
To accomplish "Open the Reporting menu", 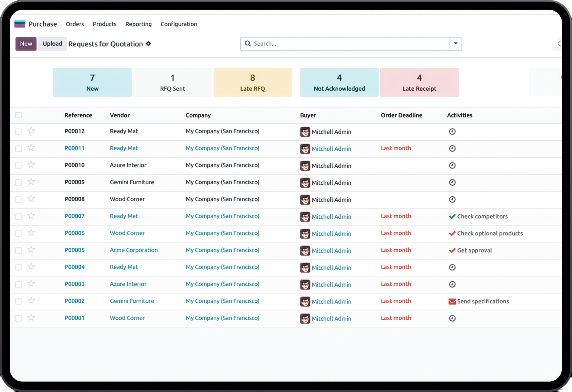I will 139,24.
